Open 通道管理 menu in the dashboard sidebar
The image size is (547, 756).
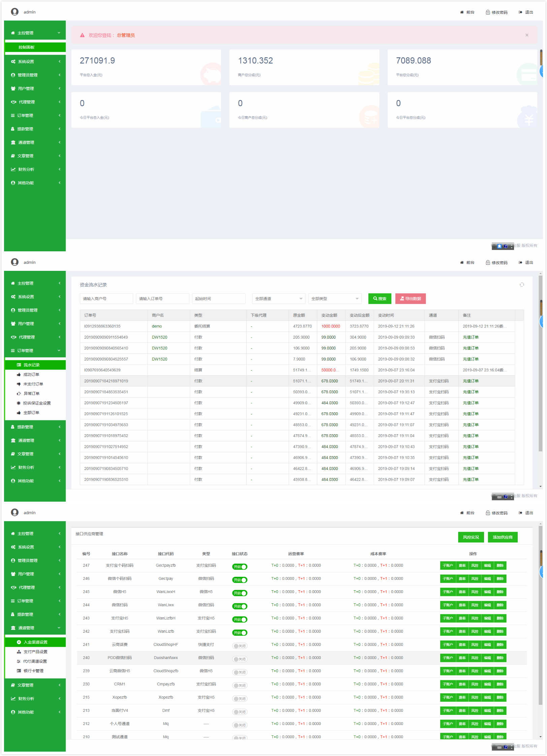tap(35, 143)
